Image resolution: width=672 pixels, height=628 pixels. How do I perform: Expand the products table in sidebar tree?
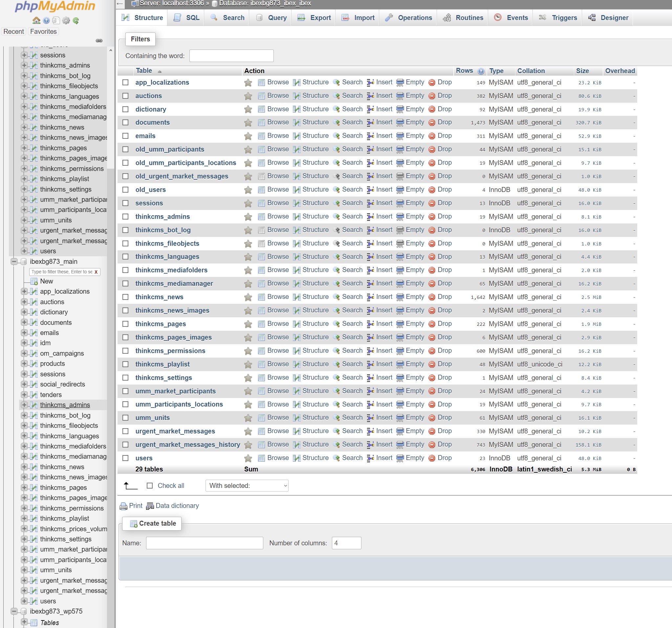pyautogui.click(x=24, y=364)
